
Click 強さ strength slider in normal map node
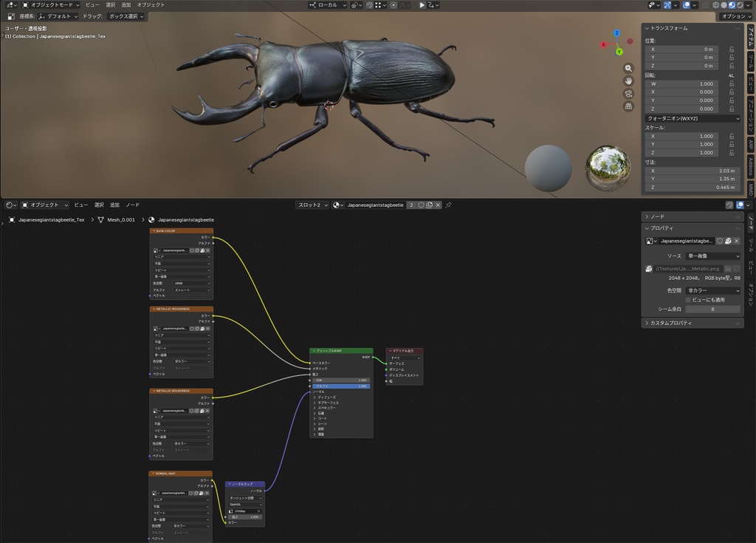[x=245, y=517]
